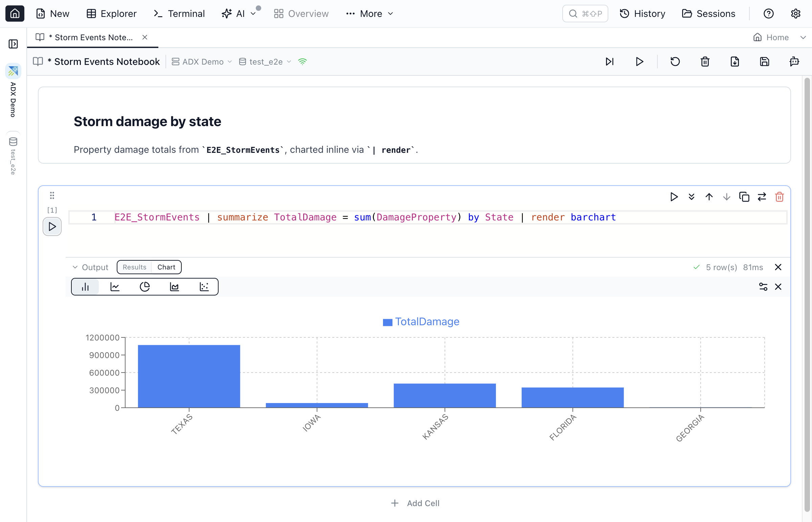The height and width of the screenshot is (522, 812).
Task: Select area chart type
Action: (174, 287)
